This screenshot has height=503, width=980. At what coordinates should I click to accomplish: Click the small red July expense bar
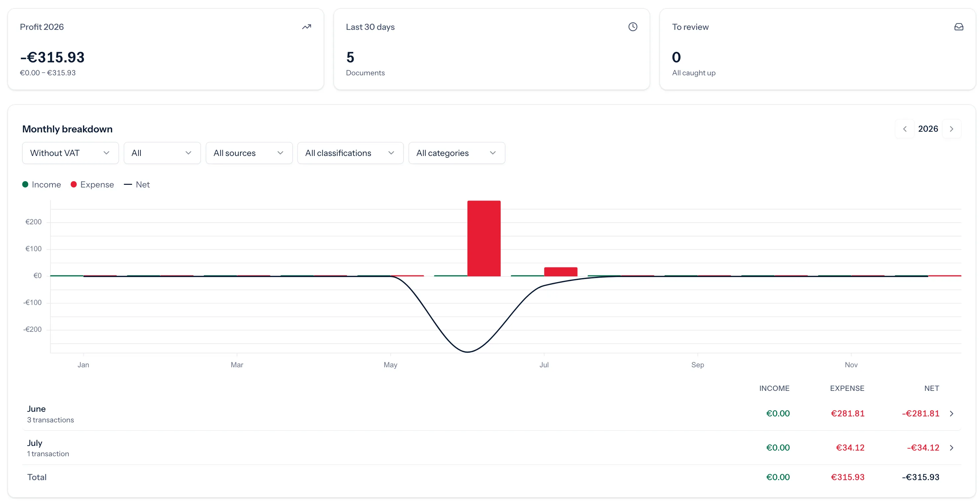click(x=560, y=272)
